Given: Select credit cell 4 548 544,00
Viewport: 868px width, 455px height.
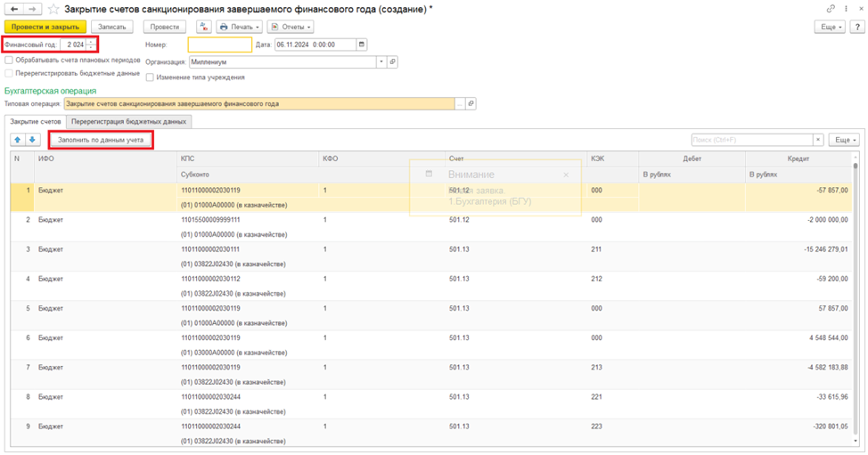Looking at the screenshot, I should pos(798,337).
